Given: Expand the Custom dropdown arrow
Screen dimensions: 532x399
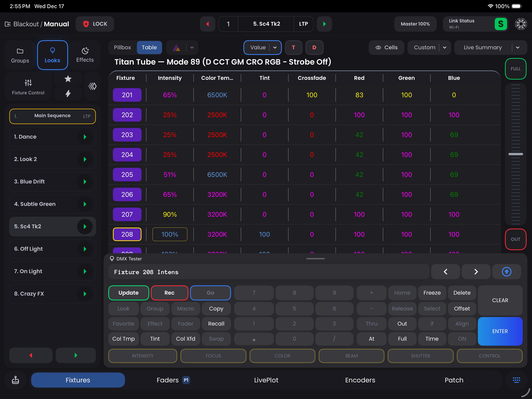Looking at the screenshot, I should [444, 47].
